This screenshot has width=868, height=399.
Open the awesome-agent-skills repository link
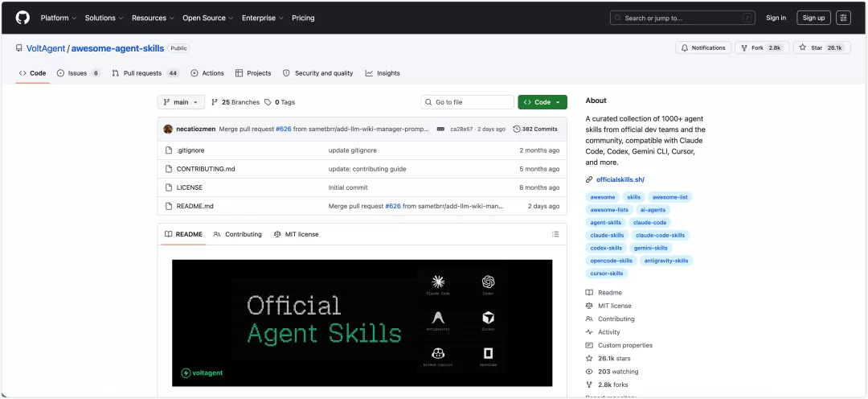117,48
